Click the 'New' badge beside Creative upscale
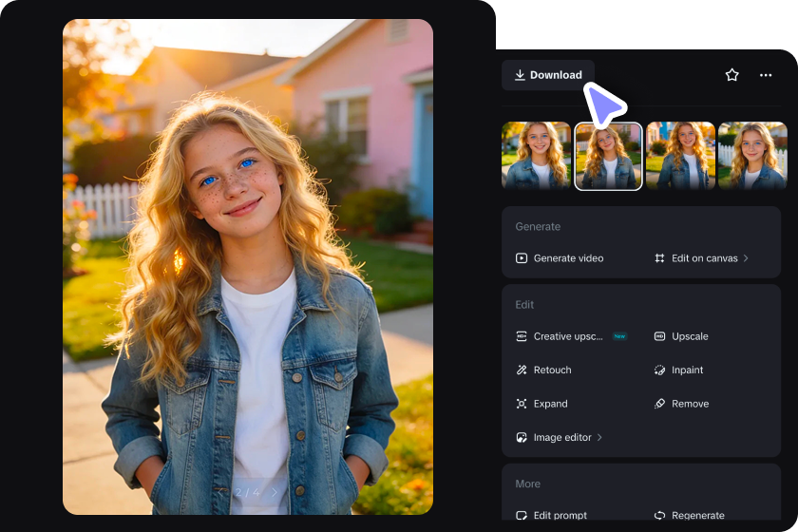 click(619, 336)
